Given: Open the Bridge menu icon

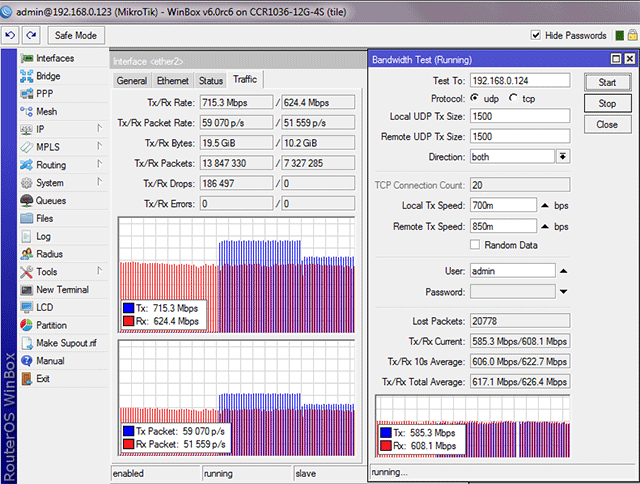Looking at the screenshot, I should coord(27,76).
